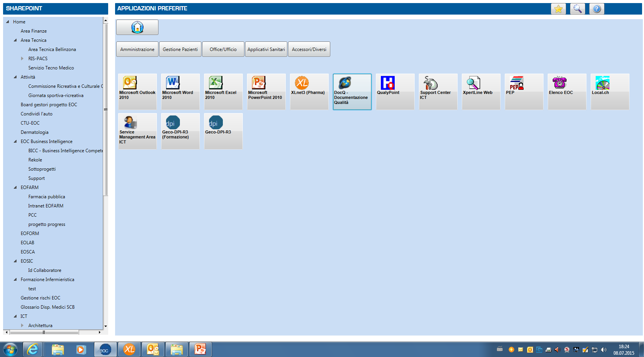Open progetto progress
The image size is (644, 357).
[47, 224]
